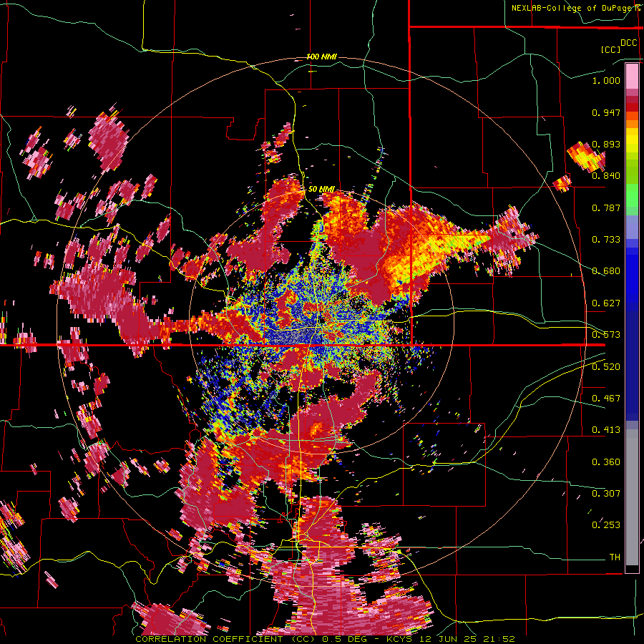Select the 0.253 scale value
Image resolution: width=644 pixels, height=644 pixels.
[x=606, y=525]
